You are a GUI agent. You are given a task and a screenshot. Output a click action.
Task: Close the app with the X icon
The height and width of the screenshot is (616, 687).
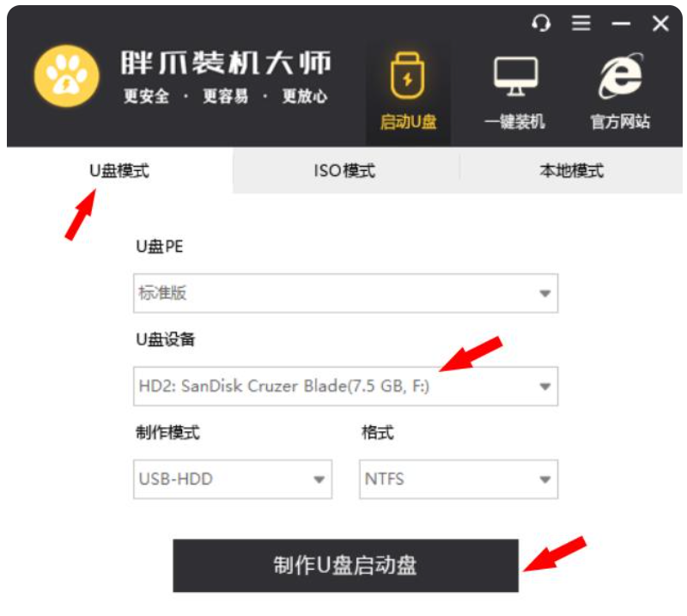(660, 23)
